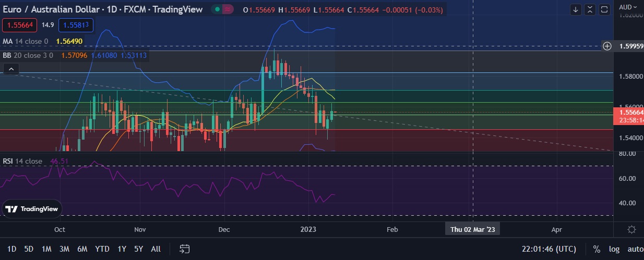Screen dimensions: 644x260
Task: Click the Thu 02 Mar '23 date marker
Action: [x=473, y=229]
